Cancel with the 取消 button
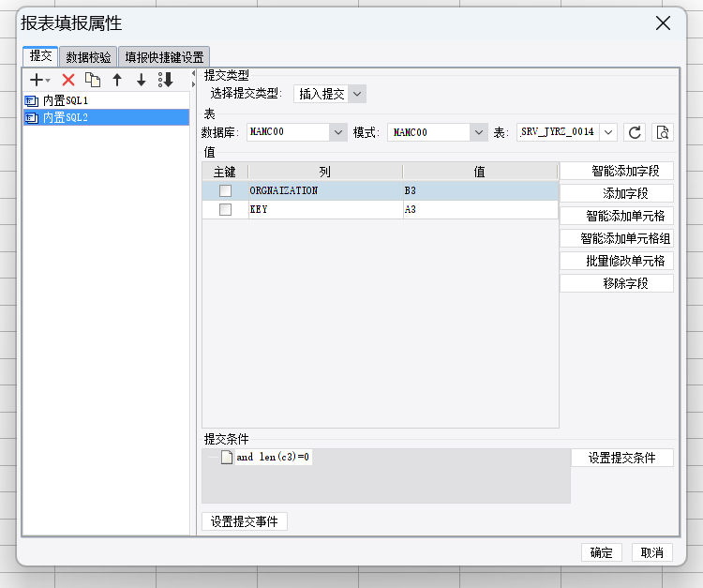The height and width of the screenshot is (588, 703). click(x=651, y=552)
